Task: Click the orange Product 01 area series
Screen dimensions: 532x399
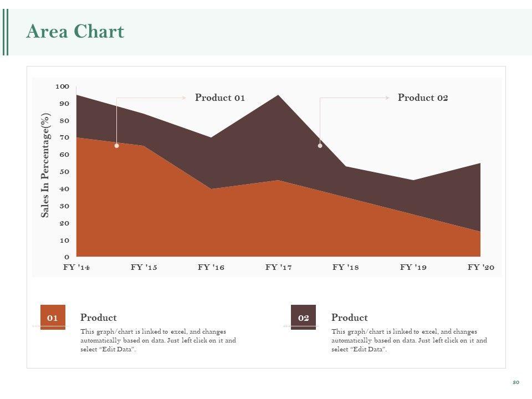Action: (166, 222)
